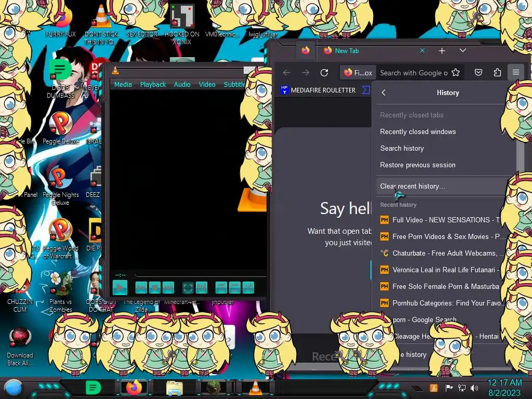Select VM0Technic... desktop item
This screenshot has width=532, height=399.
click(x=222, y=34)
